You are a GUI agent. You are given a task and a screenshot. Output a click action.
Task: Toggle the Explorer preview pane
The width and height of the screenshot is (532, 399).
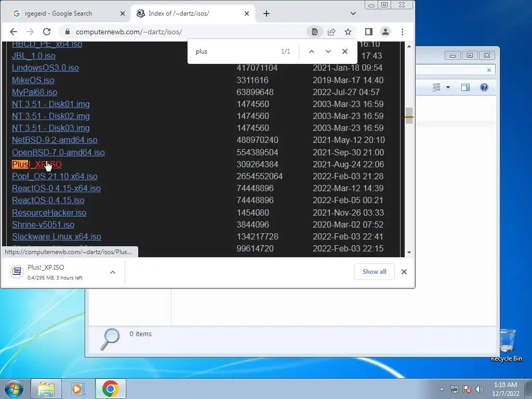[465, 87]
